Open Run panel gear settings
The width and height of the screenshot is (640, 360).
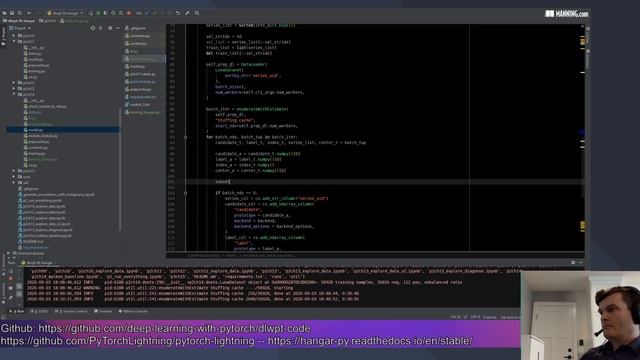point(573,262)
